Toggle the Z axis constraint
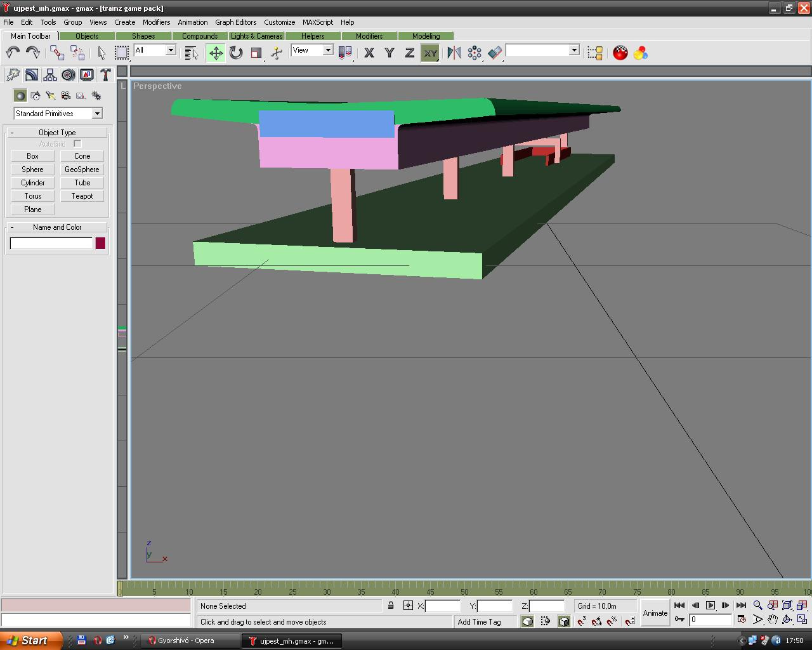Screen dimensions: 812x650 410,53
